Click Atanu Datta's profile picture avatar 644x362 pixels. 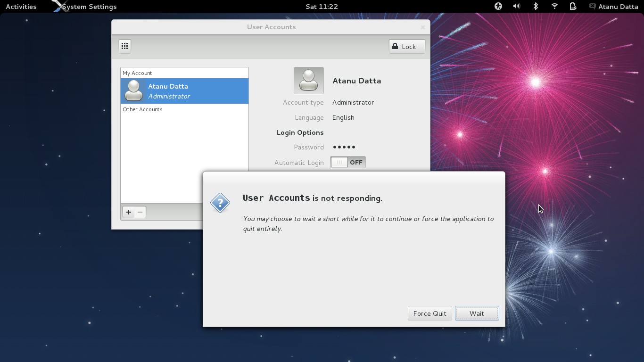coord(308,81)
